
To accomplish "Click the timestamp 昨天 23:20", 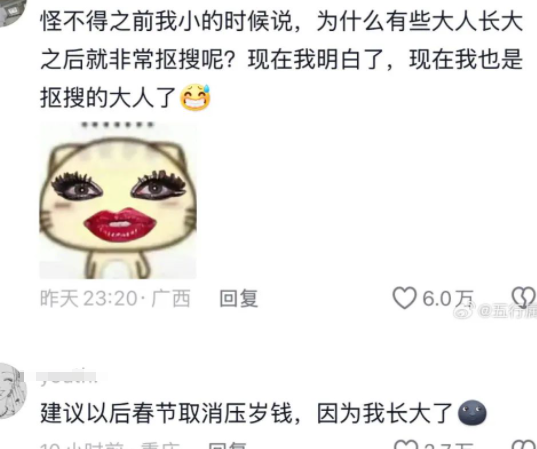I will click(88, 299).
